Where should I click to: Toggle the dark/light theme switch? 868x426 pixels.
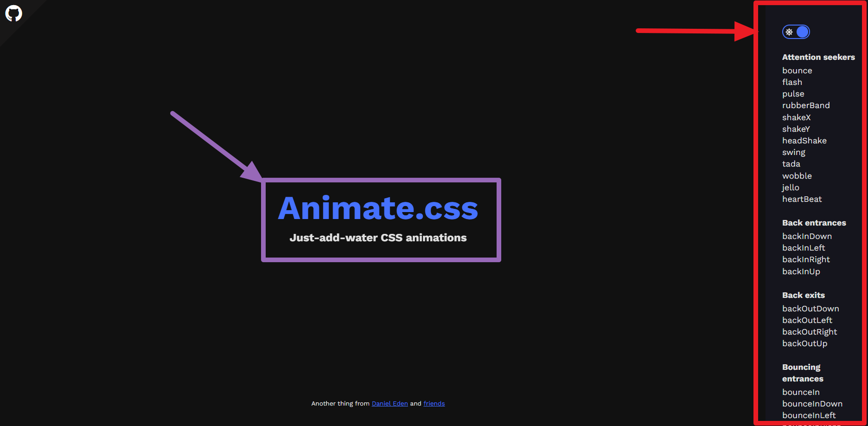[796, 32]
